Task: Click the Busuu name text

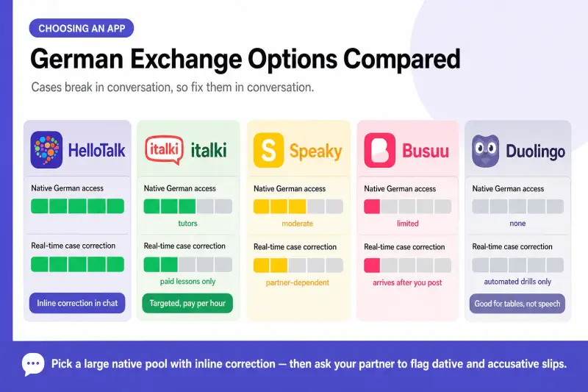Action: 426,151
